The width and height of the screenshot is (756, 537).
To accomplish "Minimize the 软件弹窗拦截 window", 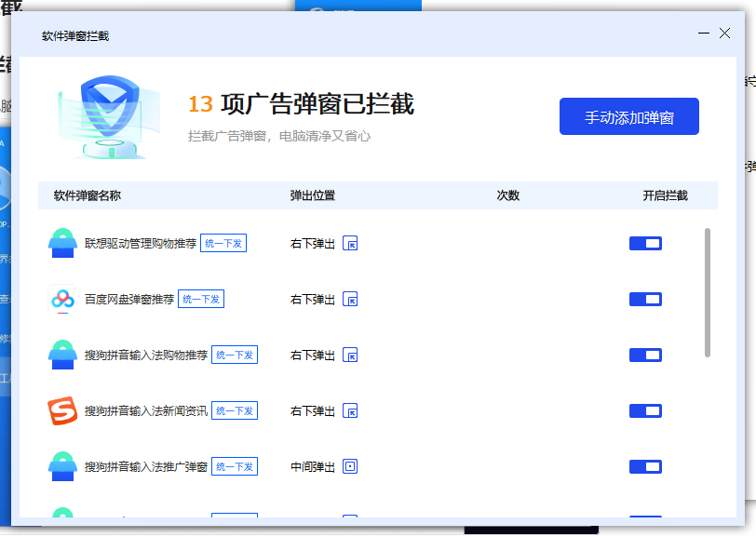I will [704, 34].
